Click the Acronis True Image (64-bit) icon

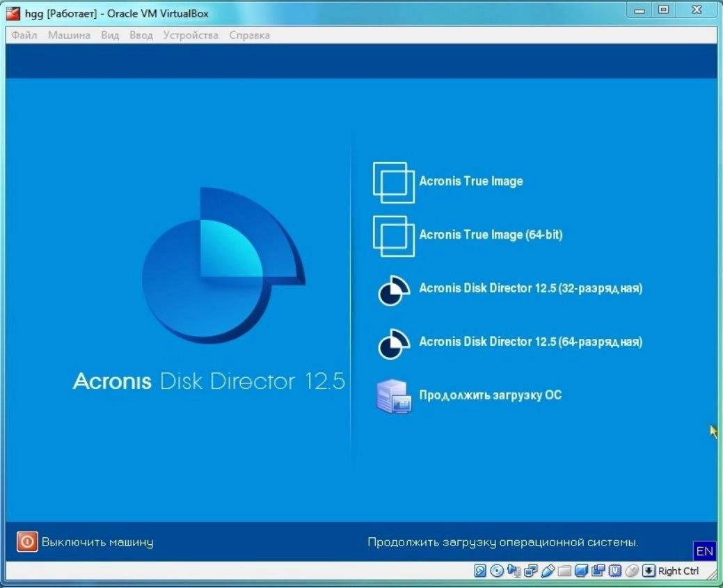tap(393, 236)
